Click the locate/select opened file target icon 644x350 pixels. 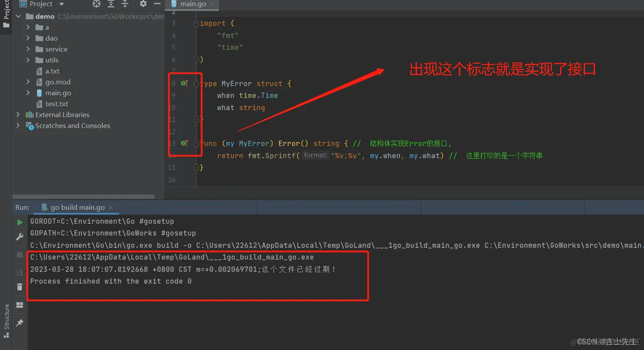click(x=97, y=4)
